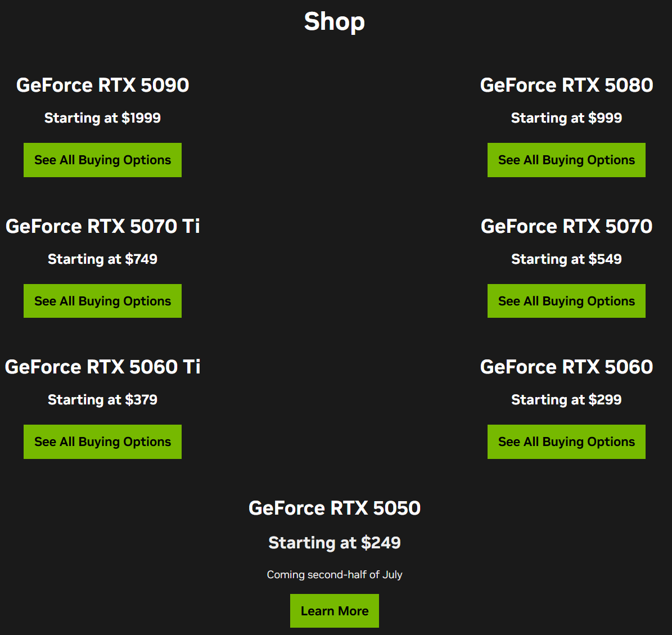Click the Coming second-half of July note

tap(334, 575)
